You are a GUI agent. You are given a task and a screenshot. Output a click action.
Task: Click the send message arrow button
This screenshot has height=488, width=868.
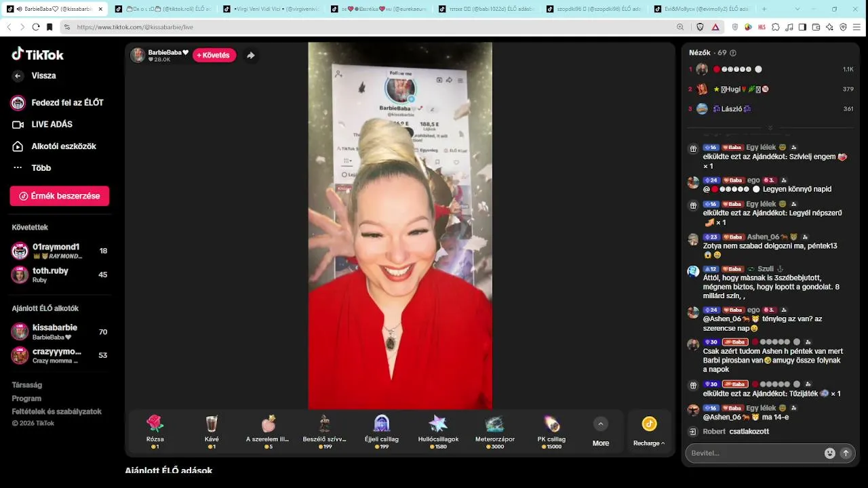point(846,453)
